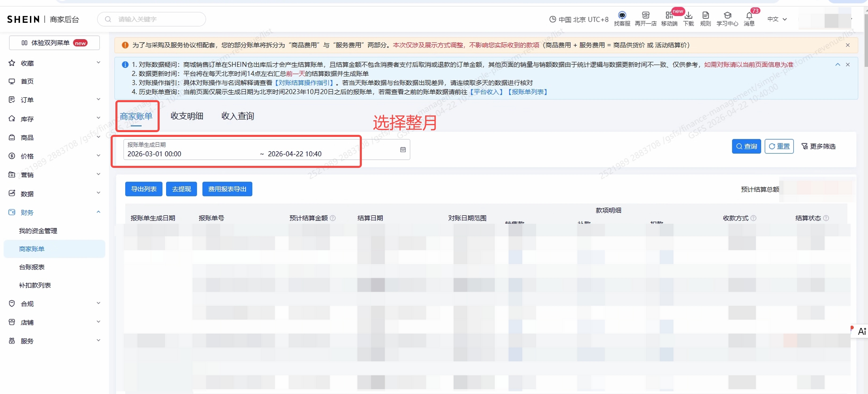Screen dimensions: 868x394
Task: Open the 规则 rules icon
Action: [x=705, y=16]
